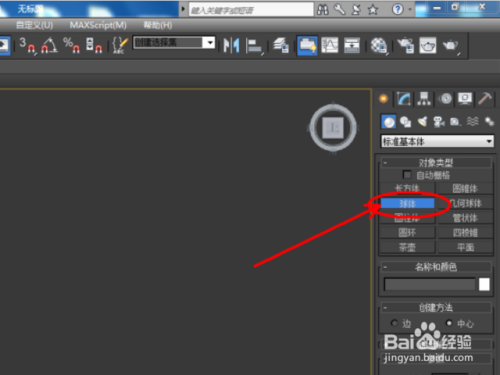The width and height of the screenshot is (500, 375).
Task: Collapse the 名称和颜色 rollout
Action: (x=436, y=267)
